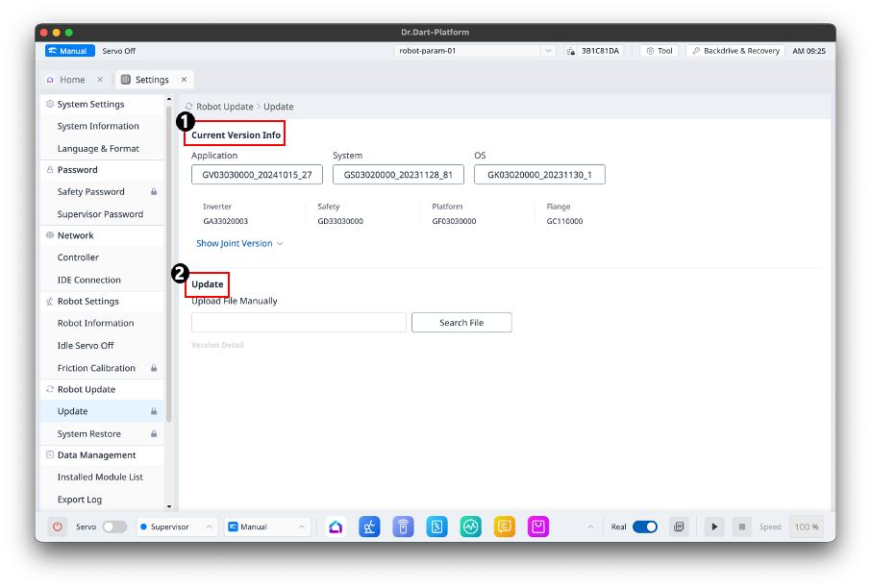Toggle the Servo switch on

click(x=114, y=527)
